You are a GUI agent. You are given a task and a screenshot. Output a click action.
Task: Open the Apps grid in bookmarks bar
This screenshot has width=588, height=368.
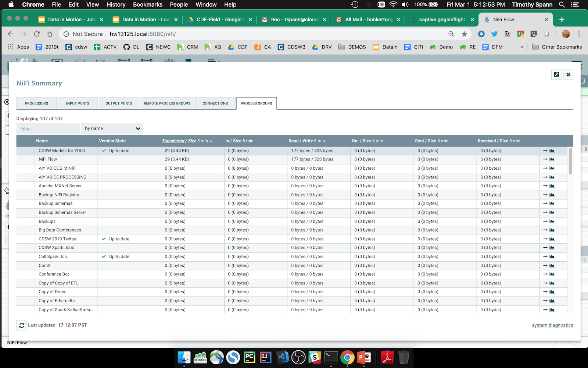click(x=18, y=47)
